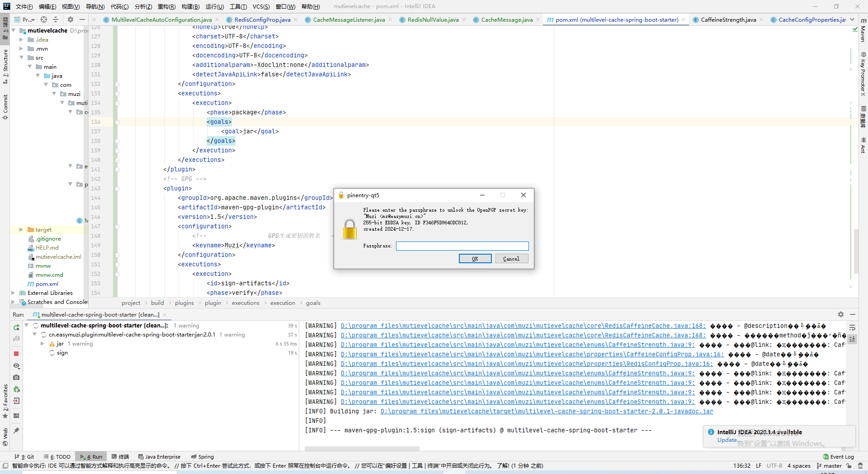Expand the target folder
Viewport: 868px width, 474px height.
coord(21,229)
